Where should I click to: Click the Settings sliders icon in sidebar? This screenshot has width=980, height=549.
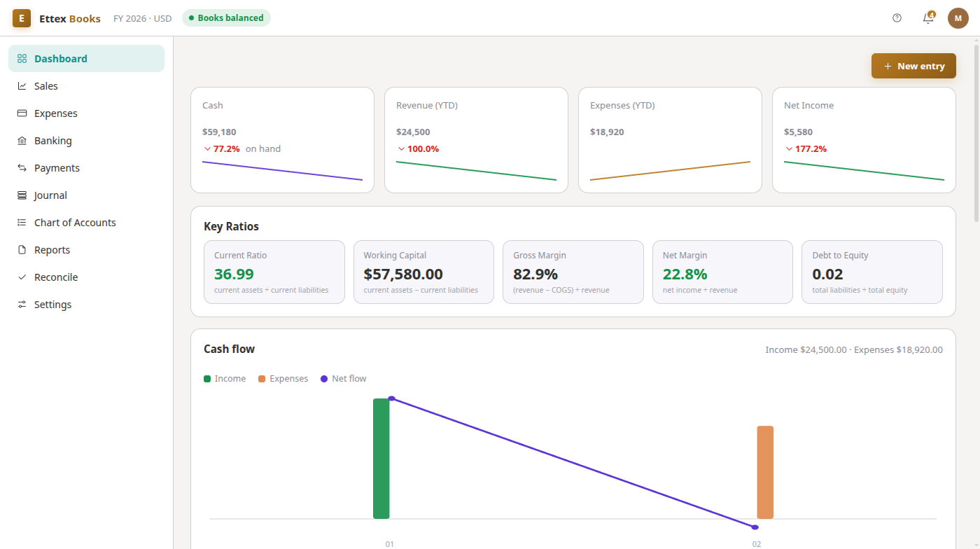(22, 305)
